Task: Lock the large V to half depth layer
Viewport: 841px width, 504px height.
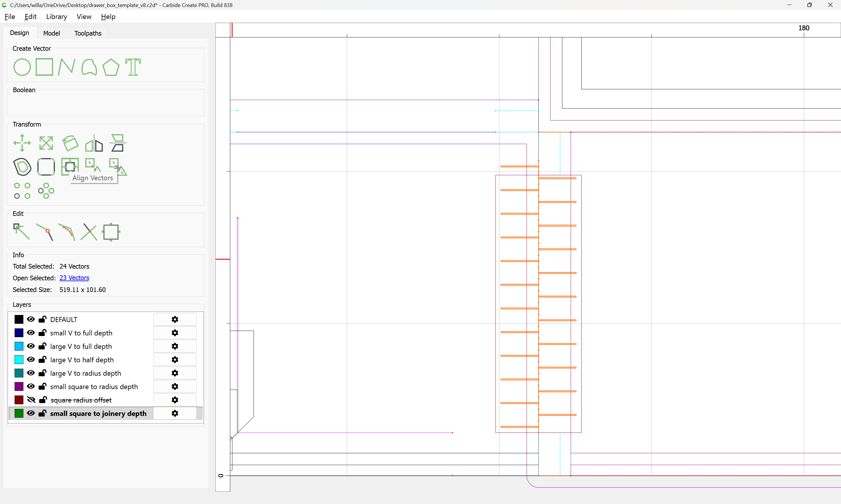Action: pos(43,360)
